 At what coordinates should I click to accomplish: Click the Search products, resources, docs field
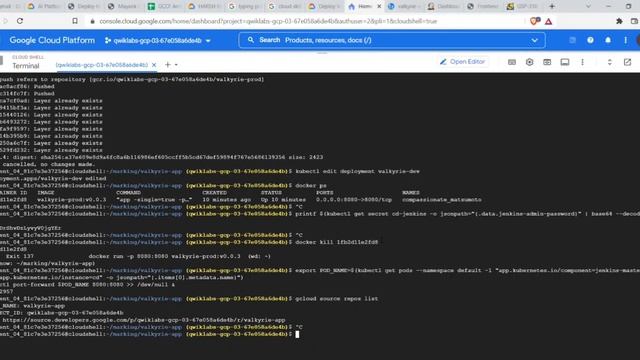pos(392,40)
